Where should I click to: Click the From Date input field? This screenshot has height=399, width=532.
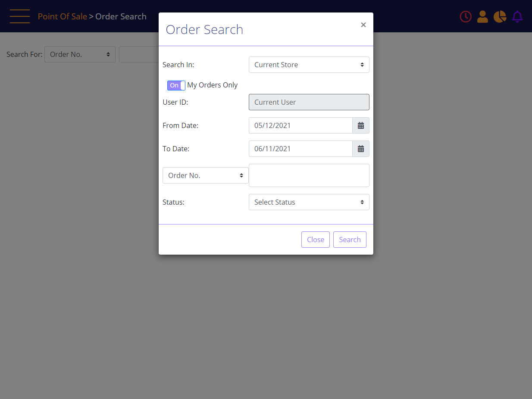point(300,125)
